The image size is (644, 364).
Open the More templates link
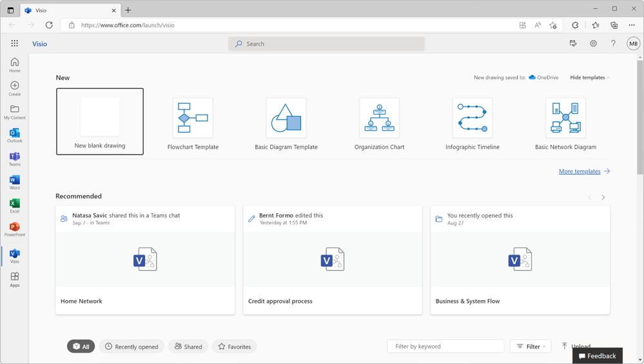point(585,171)
